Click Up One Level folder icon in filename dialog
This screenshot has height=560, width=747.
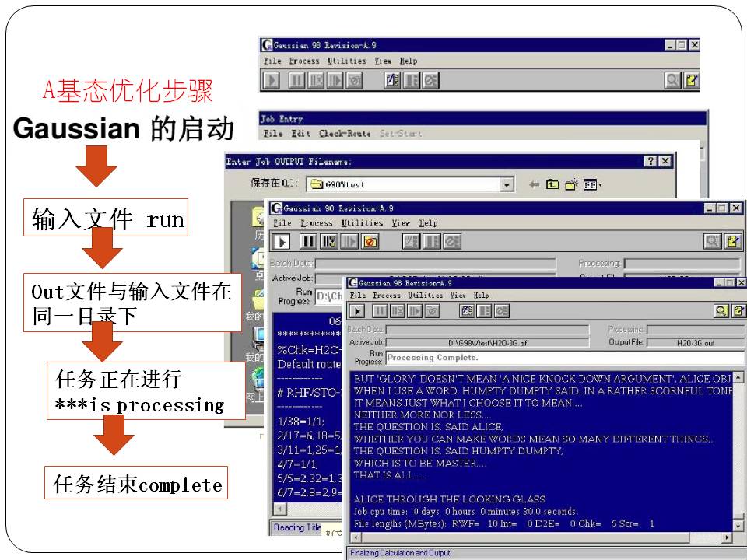coord(552,184)
